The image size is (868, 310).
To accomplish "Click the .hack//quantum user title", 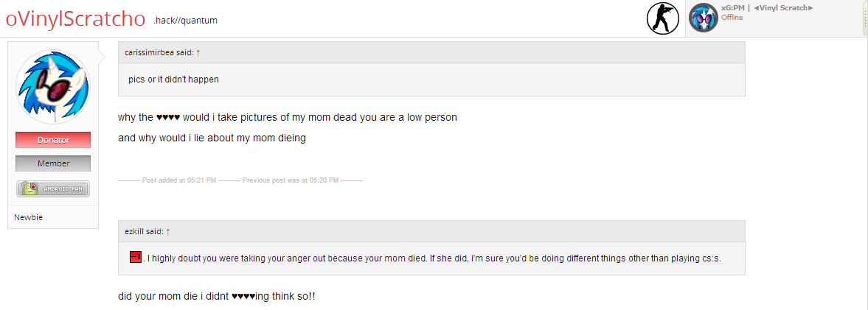I will [185, 21].
